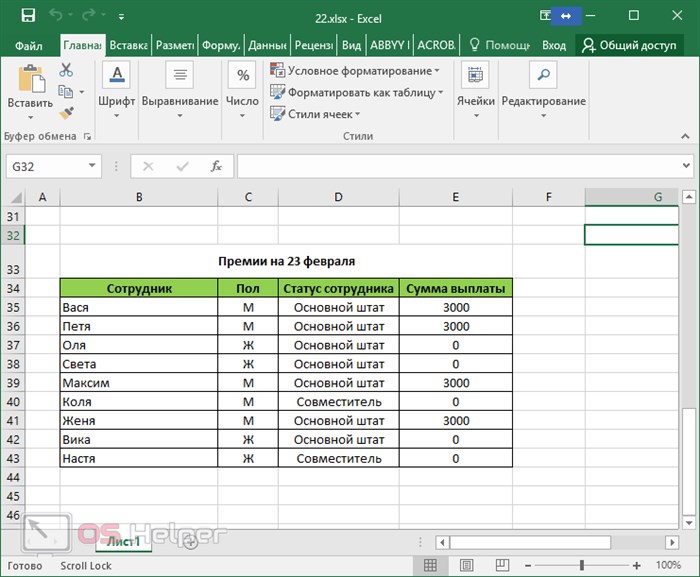The height and width of the screenshot is (577, 700).
Task: Open the Шрифт font group
Action: (117, 90)
